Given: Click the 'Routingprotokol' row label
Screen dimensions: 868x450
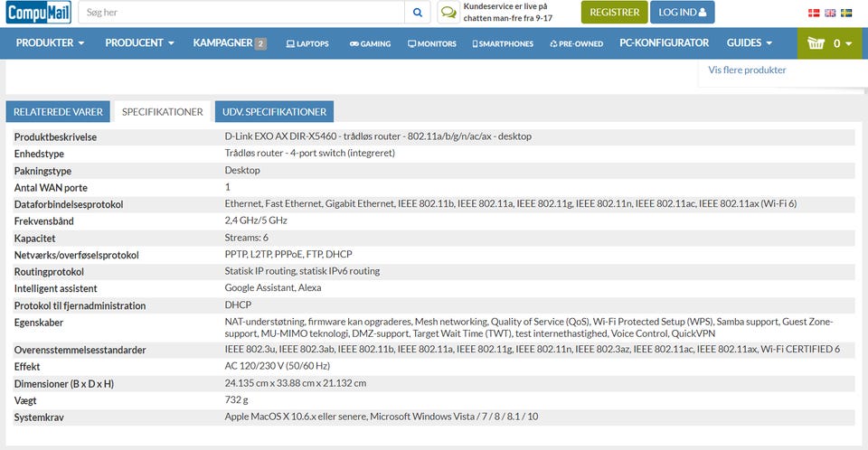Looking at the screenshot, I should [x=49, y=272].
